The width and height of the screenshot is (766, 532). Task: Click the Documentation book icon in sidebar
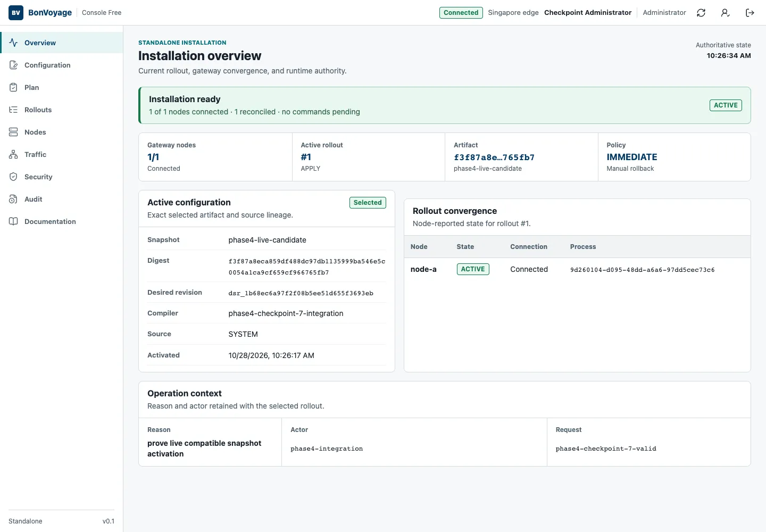[13, 221]
